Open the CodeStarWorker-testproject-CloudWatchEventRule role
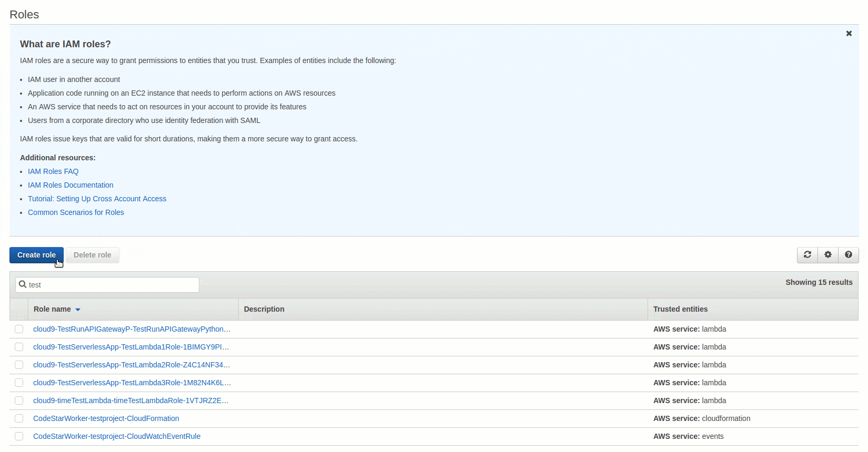Viewport: 868px width, 452px height. [117, 436]
